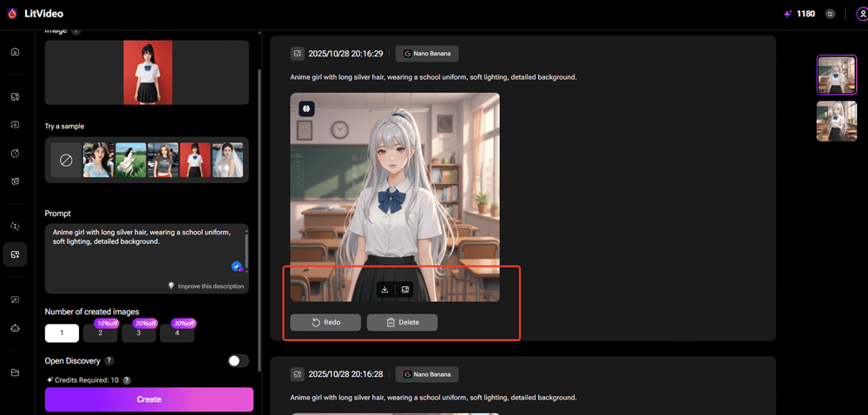Click the prompt caption under 20:16:29 result

pos(433,77)
